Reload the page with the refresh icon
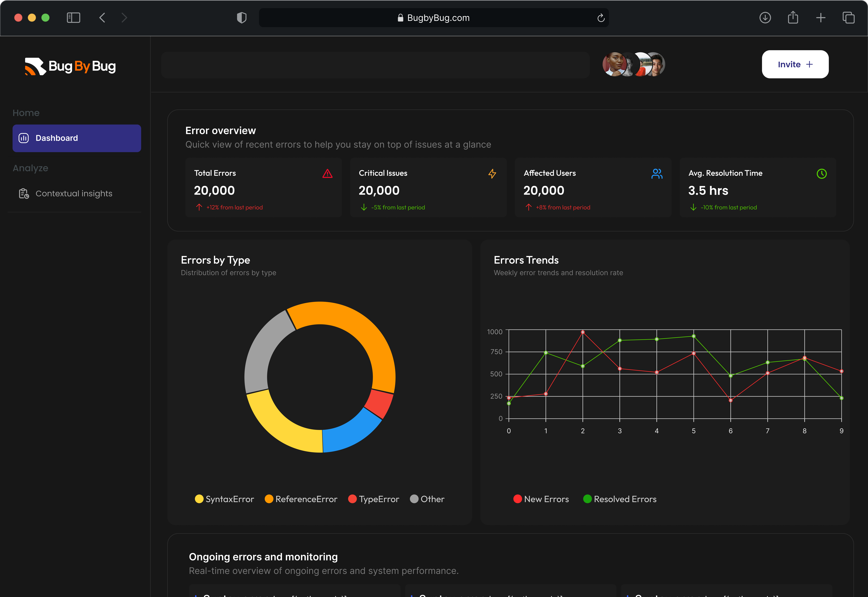Viewport: 868px width, 597px height. pyautogui.click(x=601, y=18)
